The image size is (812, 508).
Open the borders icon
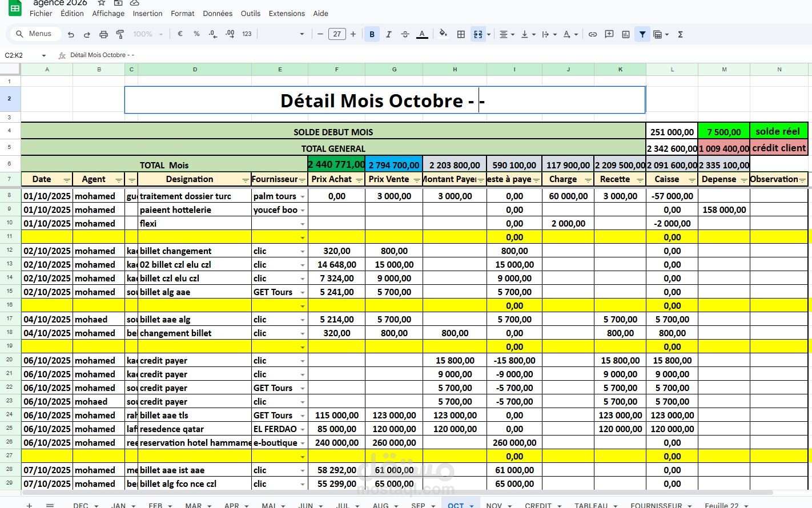[x=461, y=34]
